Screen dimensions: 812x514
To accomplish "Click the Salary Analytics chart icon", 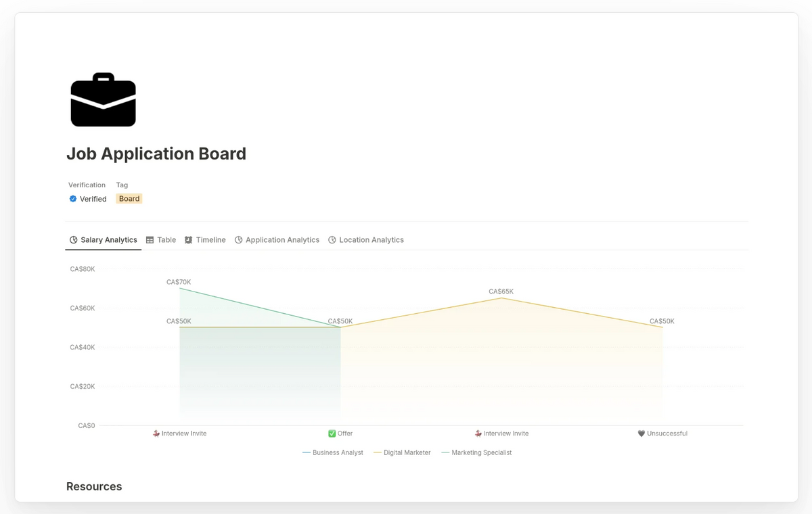I will pyautogui.click(x=74, y=240).
